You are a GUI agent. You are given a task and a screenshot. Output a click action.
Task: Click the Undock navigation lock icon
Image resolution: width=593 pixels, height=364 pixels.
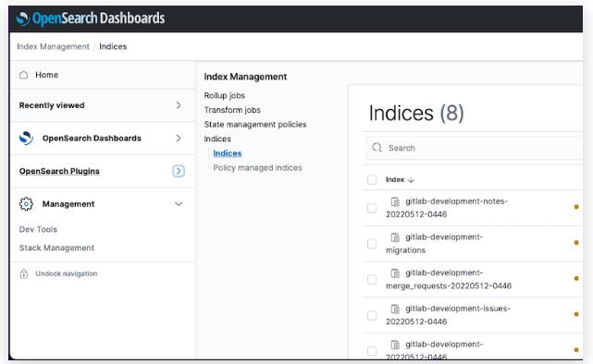click(x=24, y=273)
